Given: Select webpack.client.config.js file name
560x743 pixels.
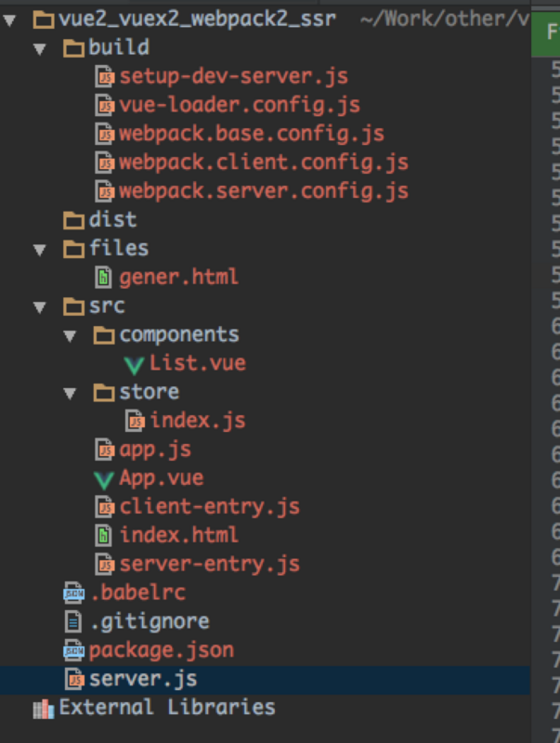Looking at the screenshot, I should point(264,163).
